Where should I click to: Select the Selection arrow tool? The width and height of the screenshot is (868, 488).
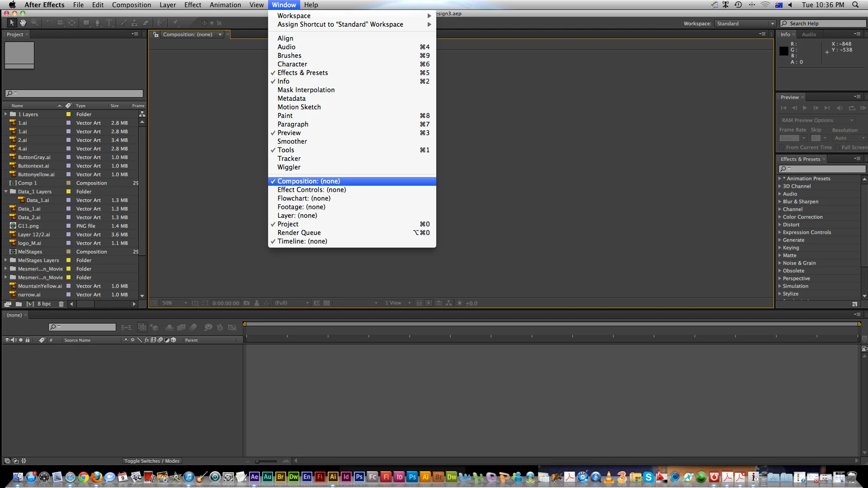click(12, 23)
